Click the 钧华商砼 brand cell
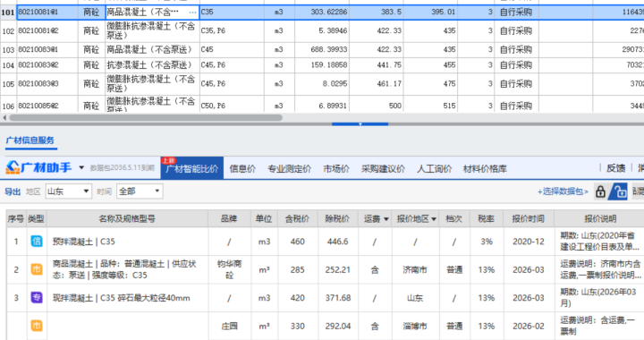The width and height of the screenshot is (644, 340). [x=229, y=270]
